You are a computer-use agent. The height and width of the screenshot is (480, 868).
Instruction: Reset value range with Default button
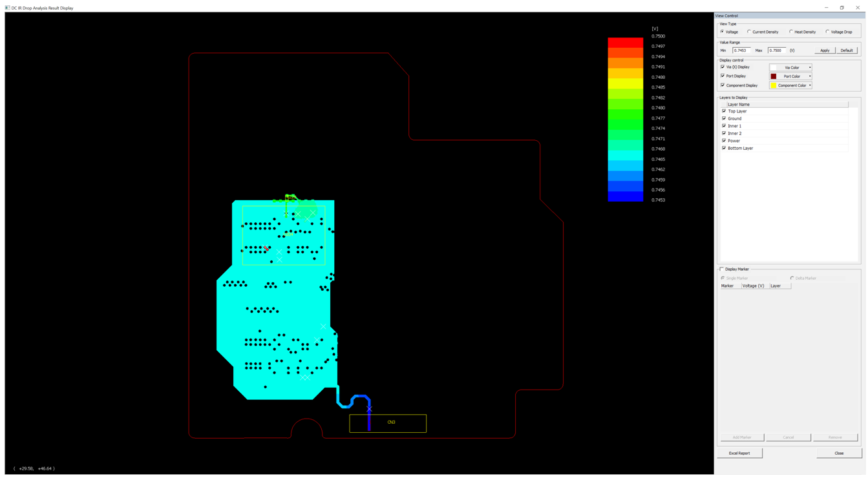coord(846,50)
